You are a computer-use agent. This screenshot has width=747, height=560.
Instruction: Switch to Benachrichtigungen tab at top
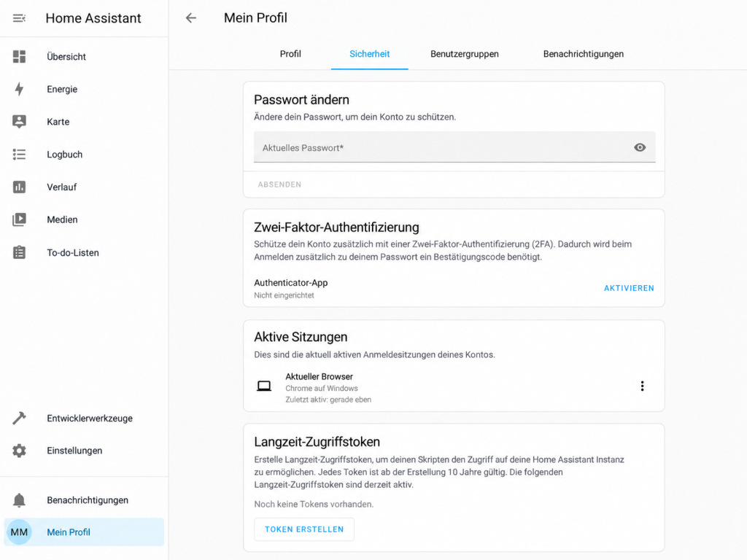coord(583,54)
